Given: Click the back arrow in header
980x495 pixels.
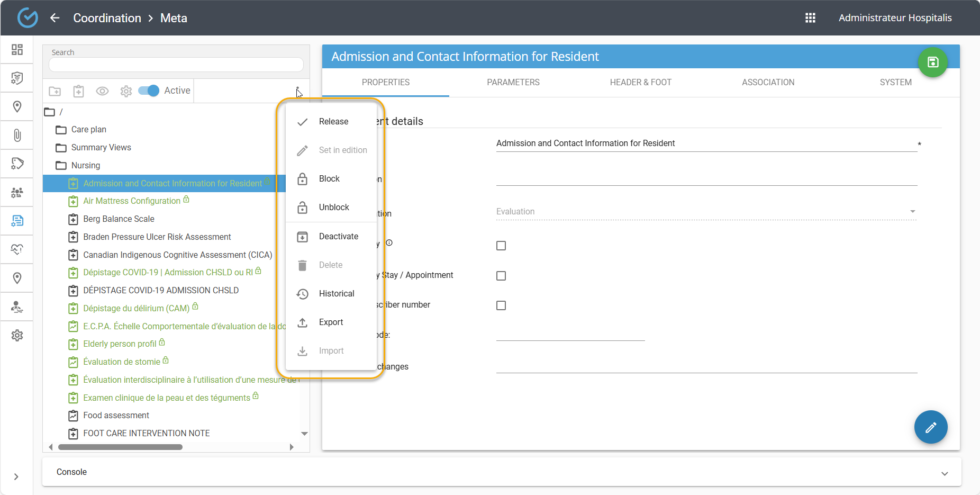Looking at the screenshot, I should coord(55,18).
